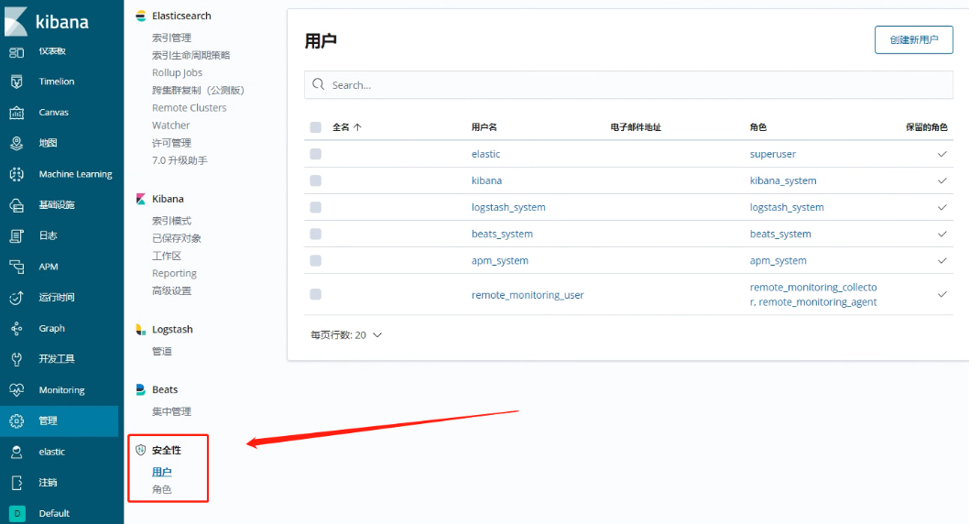The height and width of the screenshot is (524, 980).
Task: Open 集中管理 under Beats
Action: 171,411
